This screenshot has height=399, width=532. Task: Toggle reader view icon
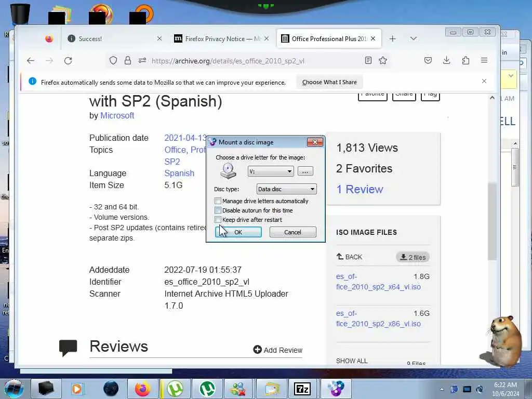(368, 61)
